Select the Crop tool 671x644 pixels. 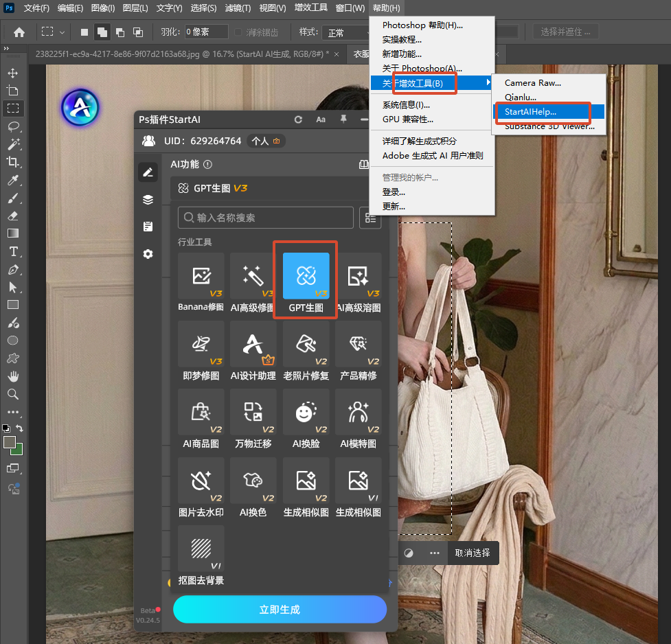point(13,162)
